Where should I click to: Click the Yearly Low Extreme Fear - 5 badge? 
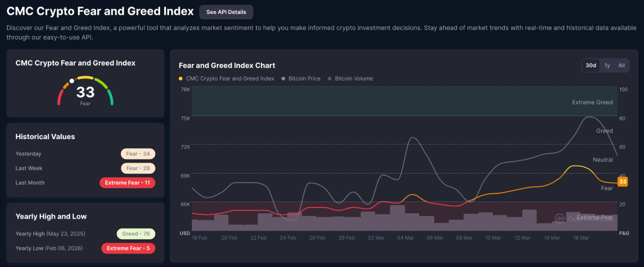click(128, 248)
